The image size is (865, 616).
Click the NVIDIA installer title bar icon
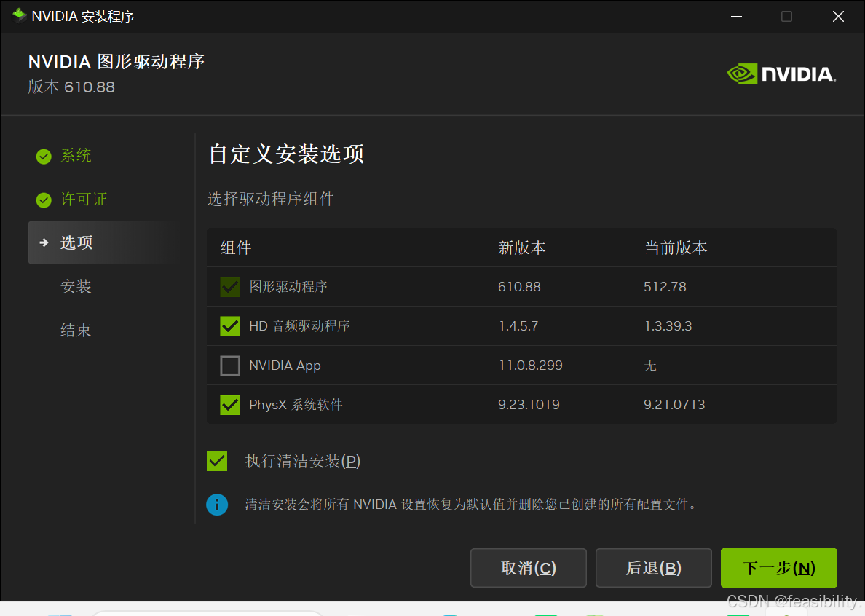pos(20,15)
